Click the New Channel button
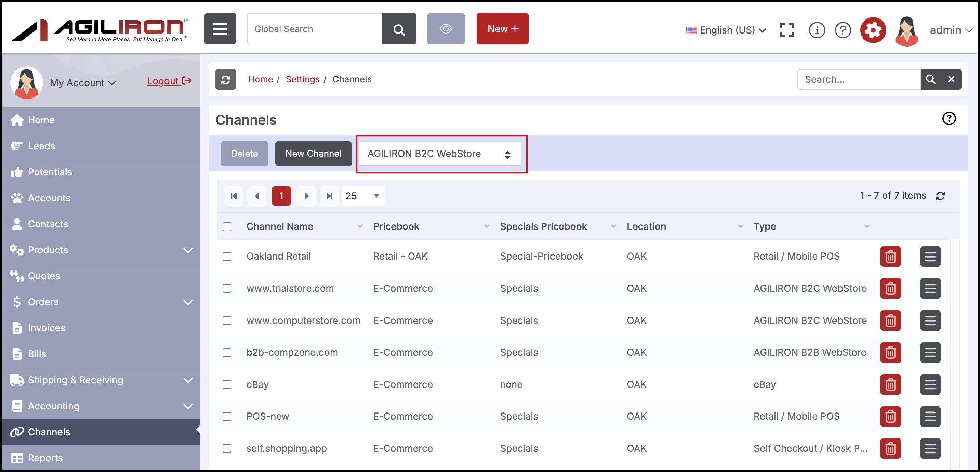This screenshot has width=980, height=472. pos(313,153)
